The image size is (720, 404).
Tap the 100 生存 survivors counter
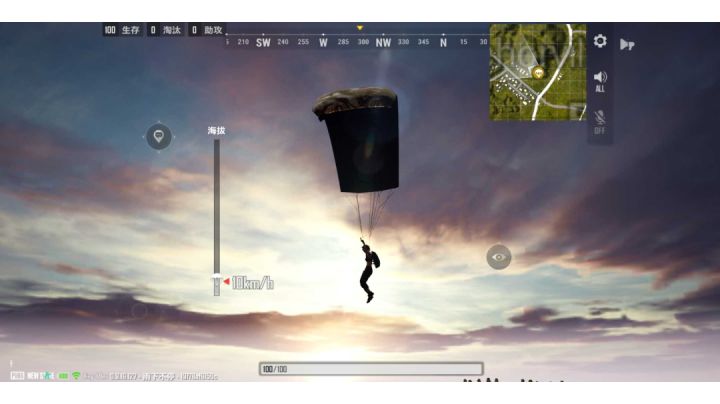[x=122, y=30]
